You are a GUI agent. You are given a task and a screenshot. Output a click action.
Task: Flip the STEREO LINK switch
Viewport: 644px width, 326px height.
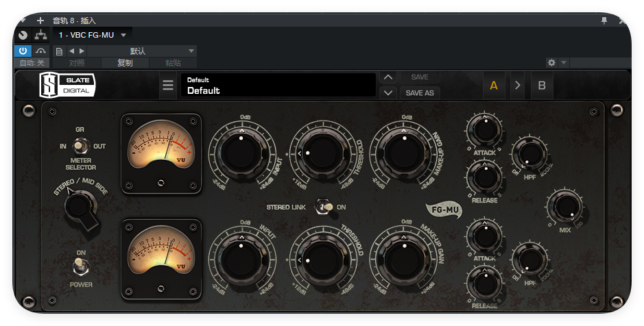point(324,207)
